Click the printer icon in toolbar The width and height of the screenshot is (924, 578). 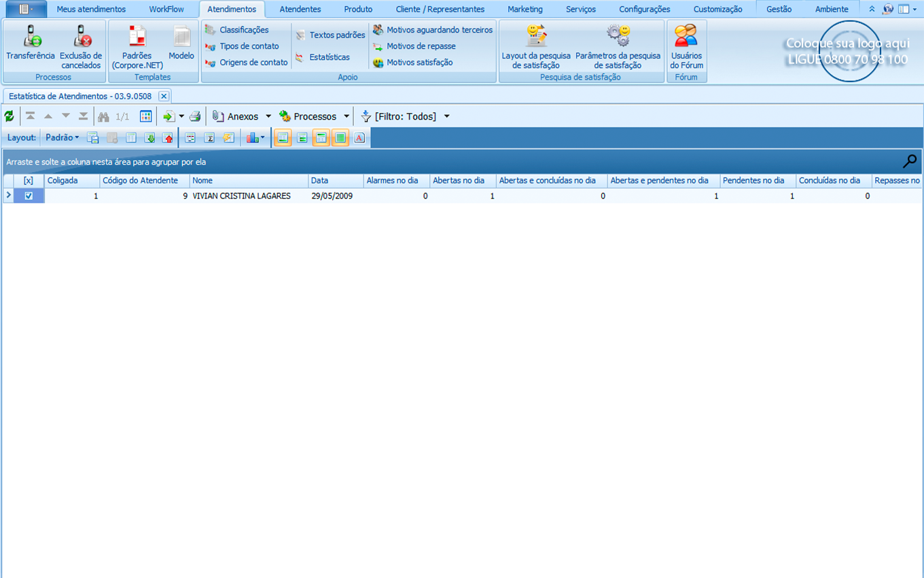(195, 116)
